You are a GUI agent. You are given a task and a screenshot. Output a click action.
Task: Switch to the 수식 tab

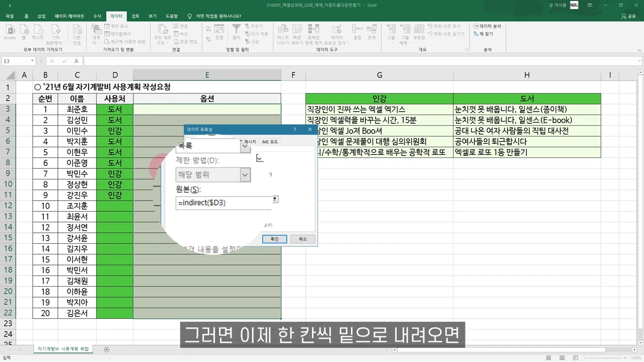(97, 16)
